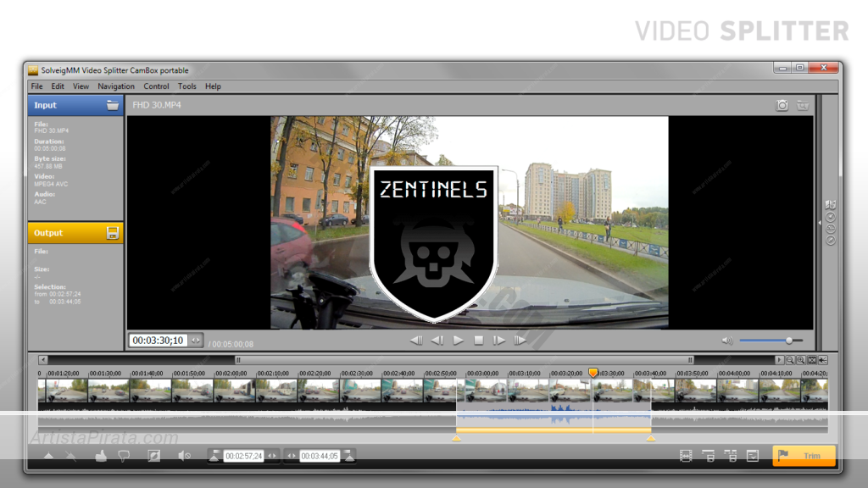Click the orange playhead marker on ruler
The image size is (868, 488).
pos(593,373)
